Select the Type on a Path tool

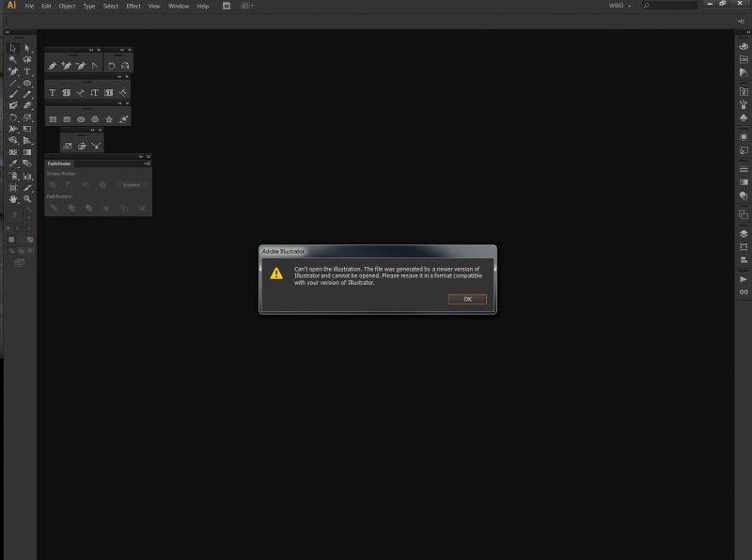pyautogui.click(x=81, y=92)
